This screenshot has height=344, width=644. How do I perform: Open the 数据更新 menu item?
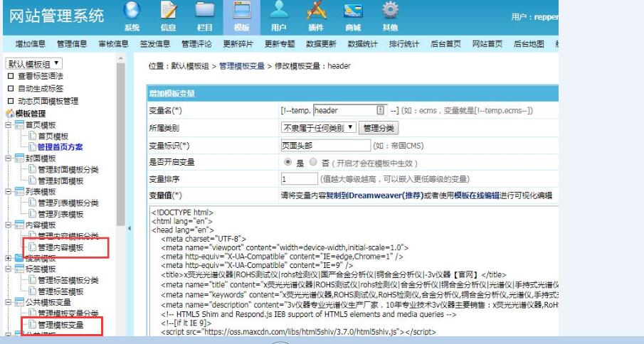coord(321,44)
